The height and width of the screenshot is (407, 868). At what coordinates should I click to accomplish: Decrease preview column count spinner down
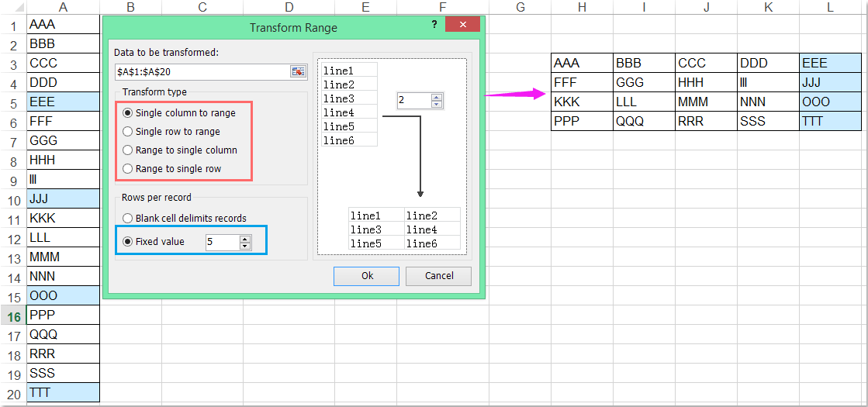click(x=436, y=105)
